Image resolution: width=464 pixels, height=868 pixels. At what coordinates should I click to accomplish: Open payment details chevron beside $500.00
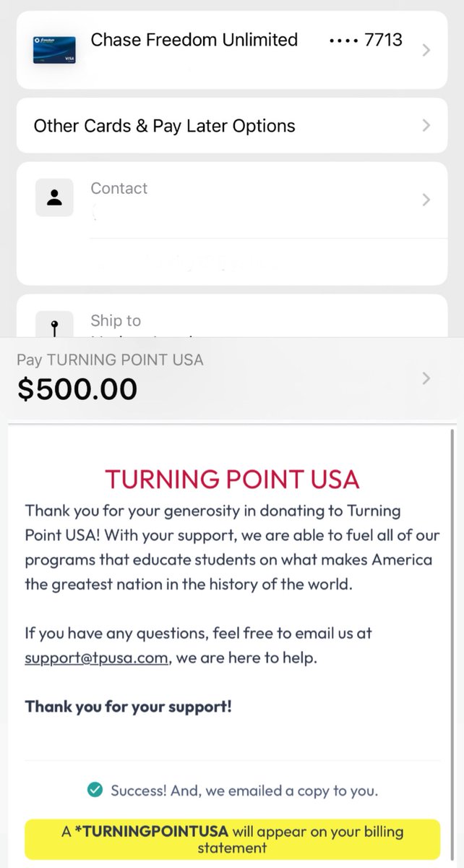(426, 378)
